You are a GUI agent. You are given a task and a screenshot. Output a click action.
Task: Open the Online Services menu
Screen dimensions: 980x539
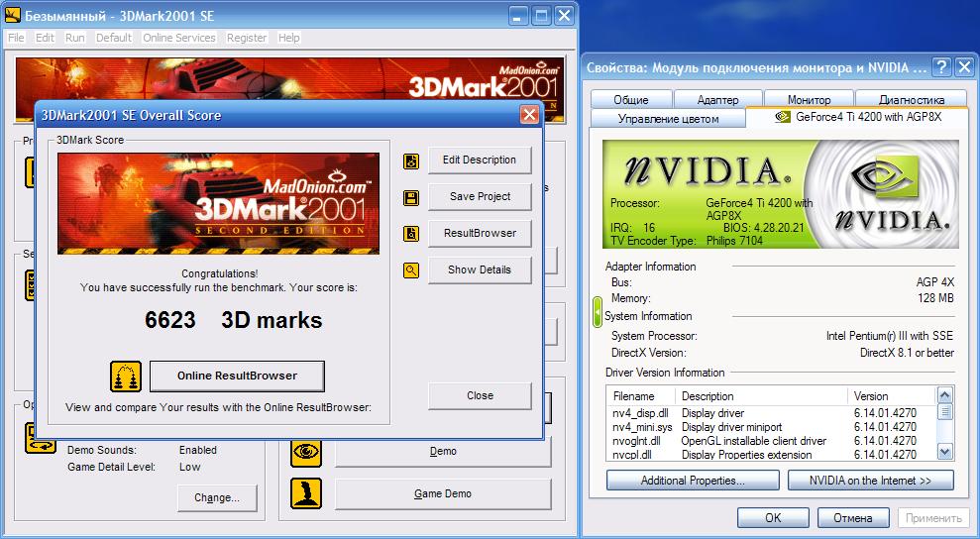click(178, 38)
